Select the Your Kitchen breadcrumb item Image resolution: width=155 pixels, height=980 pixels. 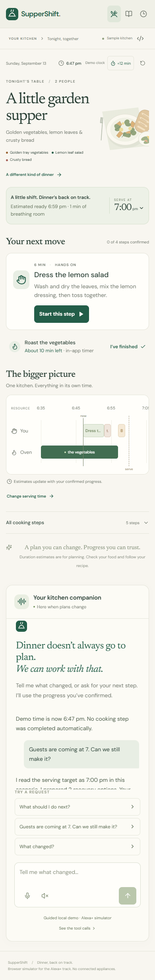23,39
